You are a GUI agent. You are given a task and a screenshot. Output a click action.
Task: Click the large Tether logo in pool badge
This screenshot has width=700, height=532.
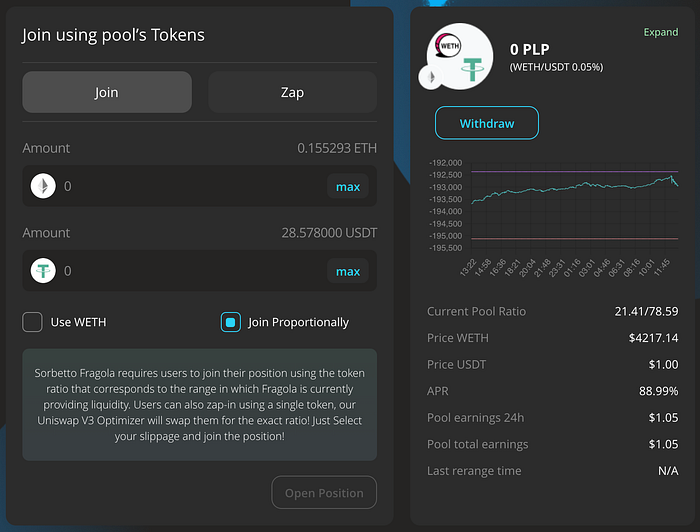(471, 69)
